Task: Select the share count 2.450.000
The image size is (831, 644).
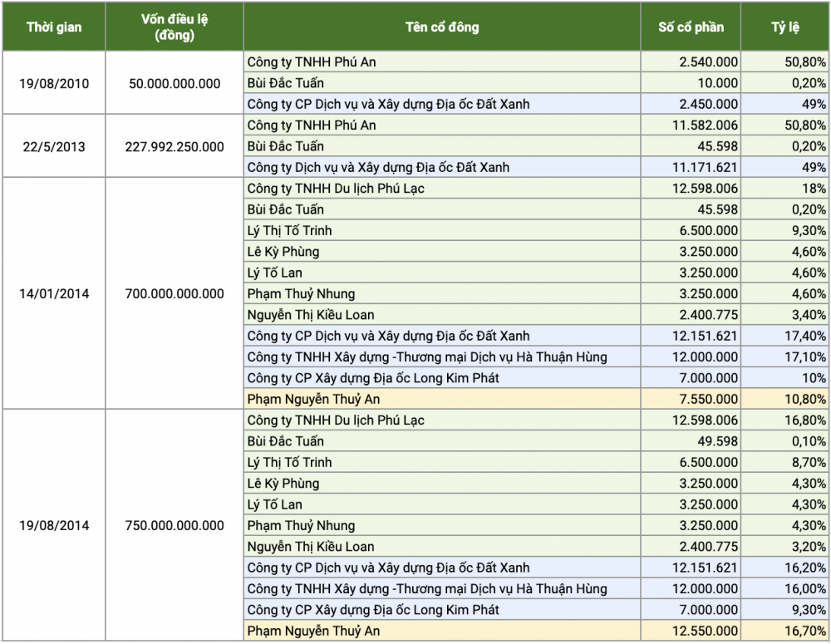Action: point(709,104)
